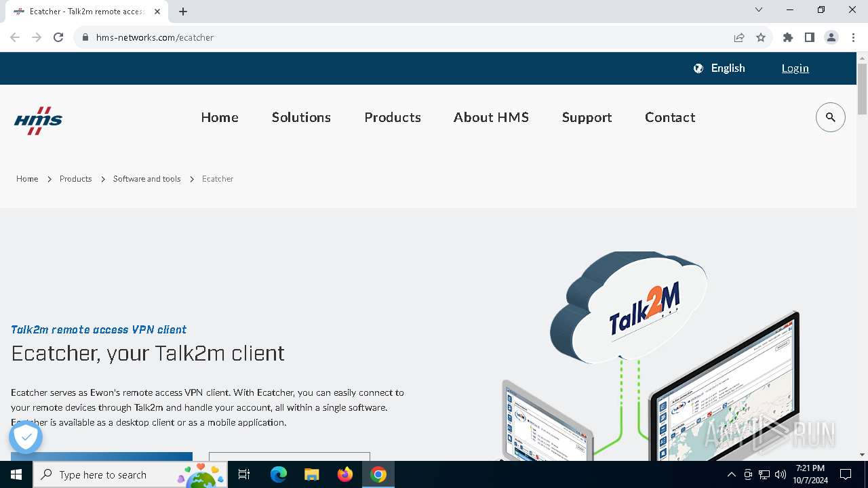This screenshot has height=488, width=868.
Task: Open a new tab with the plus button
Action: 183,11
